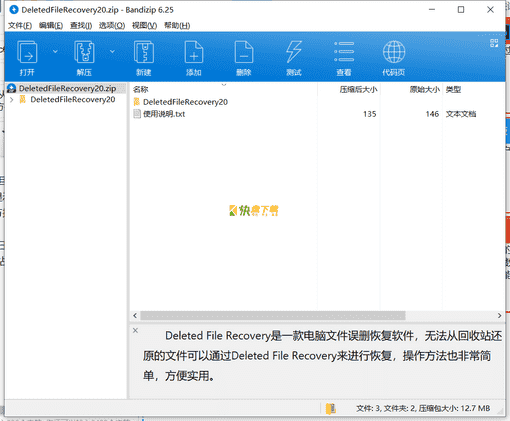
Task: Click the DeletedFileRecovery20 folder icon in file list
Action: pyautogui.click(x=137, y=102)
